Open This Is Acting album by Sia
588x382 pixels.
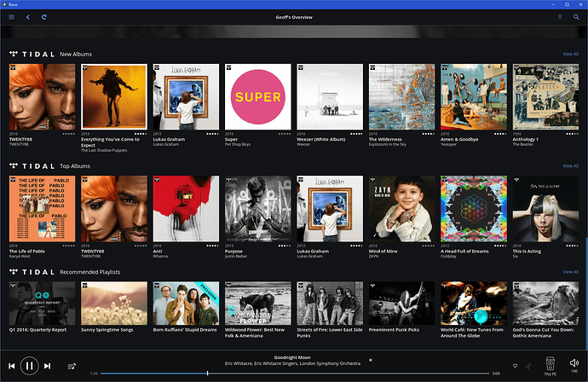point(545,209)
